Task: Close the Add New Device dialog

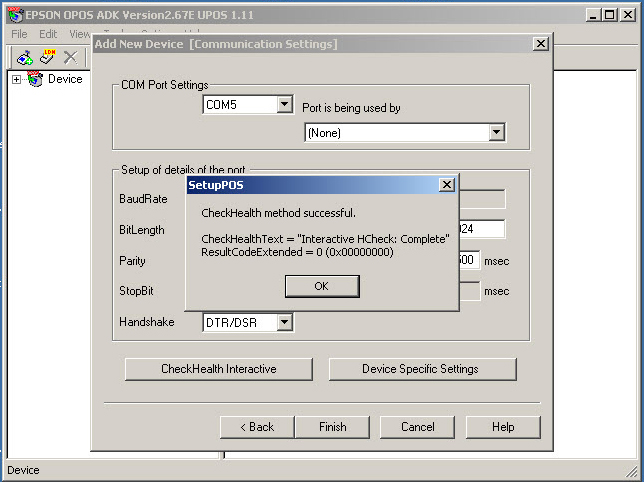Action: (541, 44)
